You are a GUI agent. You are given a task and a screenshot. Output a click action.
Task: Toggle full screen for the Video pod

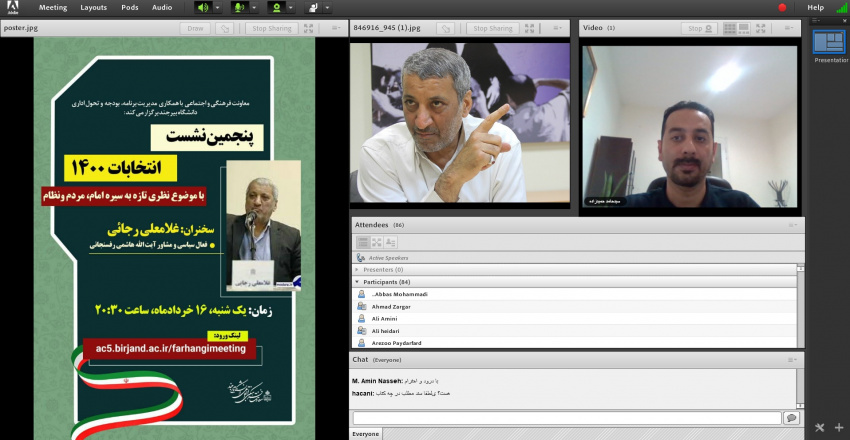761,29
